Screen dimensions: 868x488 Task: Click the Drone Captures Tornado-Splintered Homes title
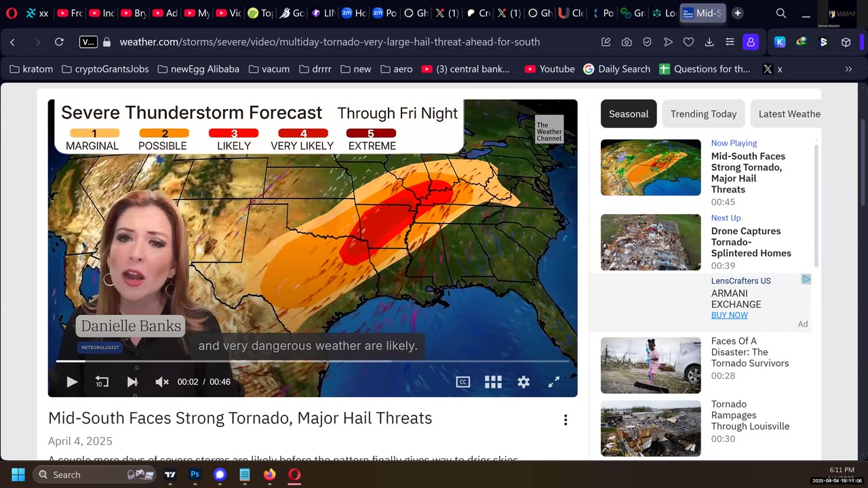click(751, 242)
